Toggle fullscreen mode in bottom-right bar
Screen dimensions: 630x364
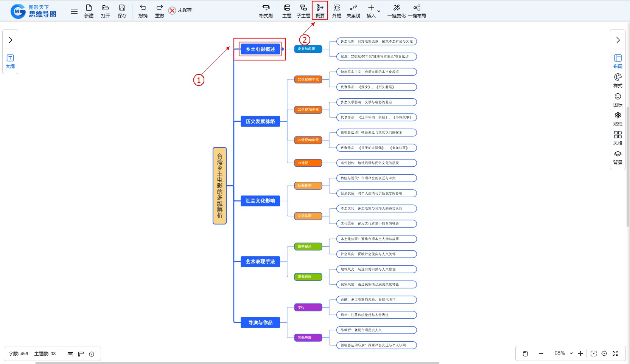[615, 353]
